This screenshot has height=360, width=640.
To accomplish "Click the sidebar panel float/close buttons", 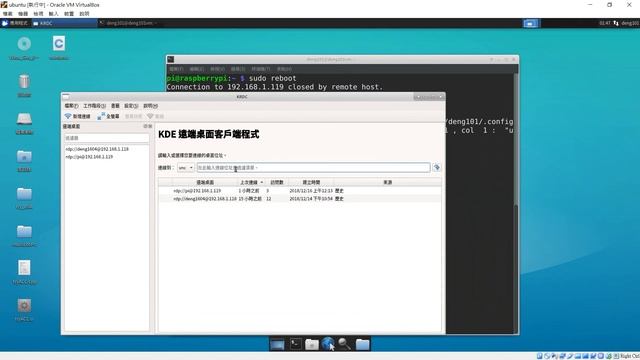I will [148, 127].
